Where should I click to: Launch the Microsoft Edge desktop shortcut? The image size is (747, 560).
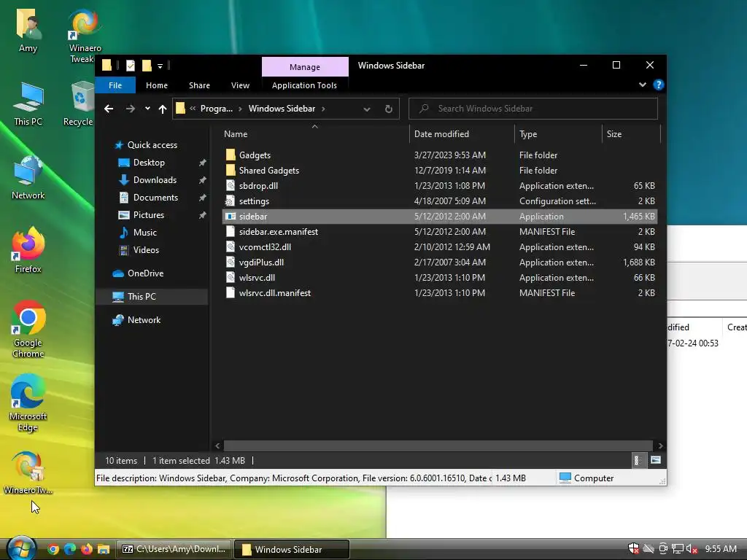point(28,402)
